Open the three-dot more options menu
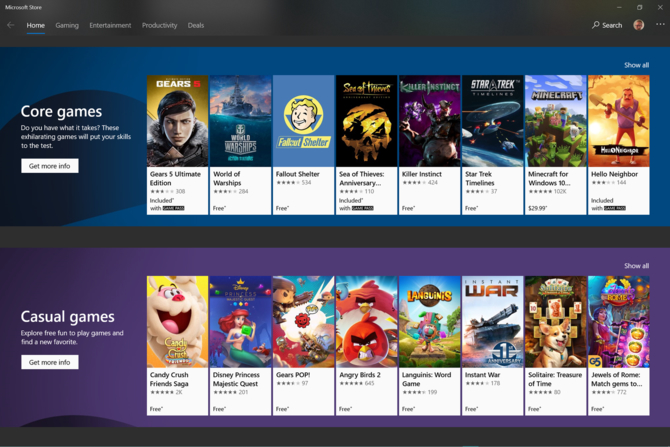The height and width of the screenshot is (447, 670). (x=660, y=24)
